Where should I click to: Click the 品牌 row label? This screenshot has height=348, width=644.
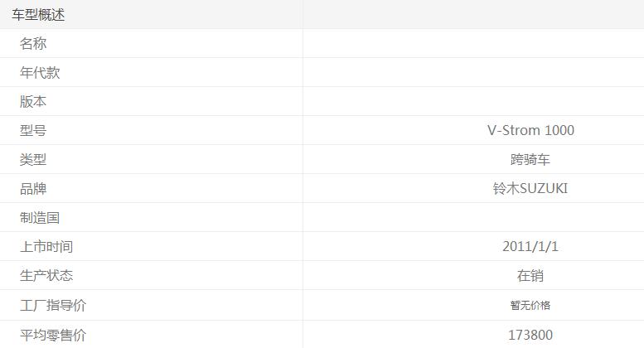click(x=33, y=189)
